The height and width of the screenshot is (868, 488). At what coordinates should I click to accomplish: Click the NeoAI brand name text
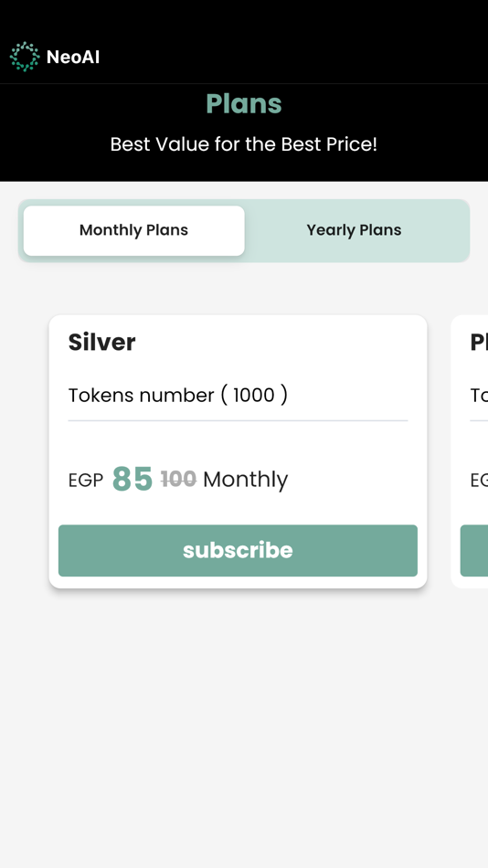point(73,57)
